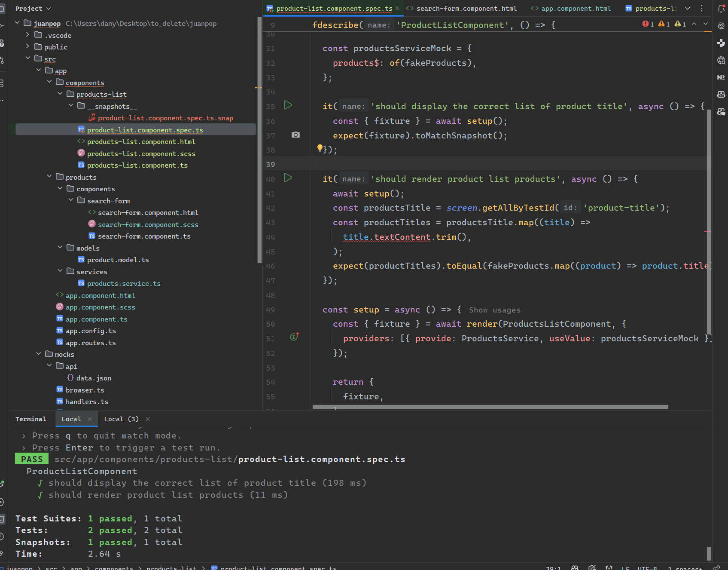Open the Notifications bell panel
Screen dimensions: 728x570
click(x=721, y=9)
